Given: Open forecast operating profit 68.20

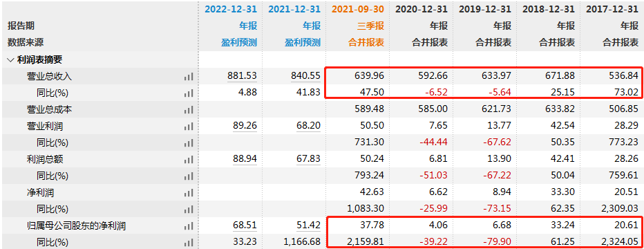Looking at the screenshot, I should [x=308, y=126].
